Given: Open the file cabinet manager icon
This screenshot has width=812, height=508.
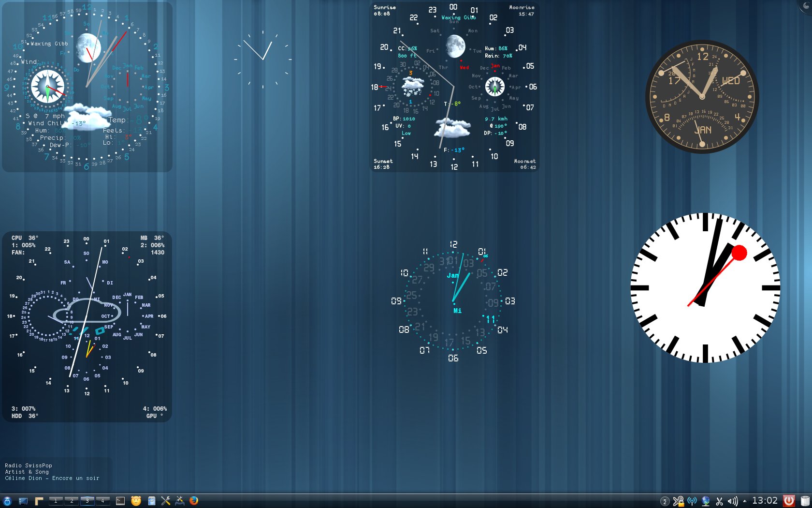Looking at the screenshot, I should click(151, 501).
